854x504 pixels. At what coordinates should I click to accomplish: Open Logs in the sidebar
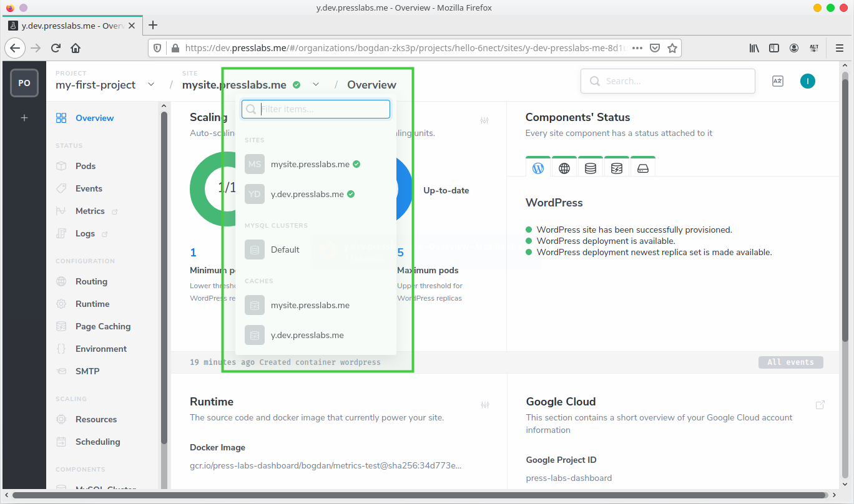tap(75, 233)
